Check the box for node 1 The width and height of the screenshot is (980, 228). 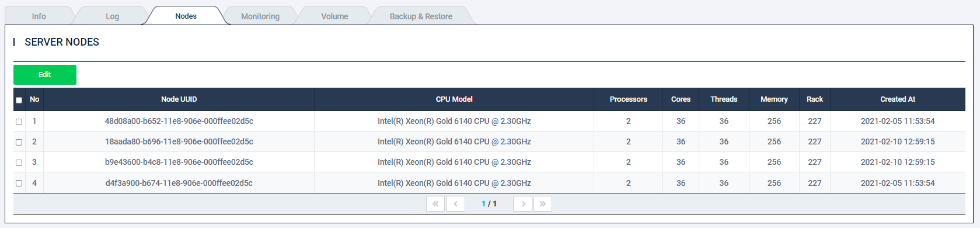[x=19, y=122]
